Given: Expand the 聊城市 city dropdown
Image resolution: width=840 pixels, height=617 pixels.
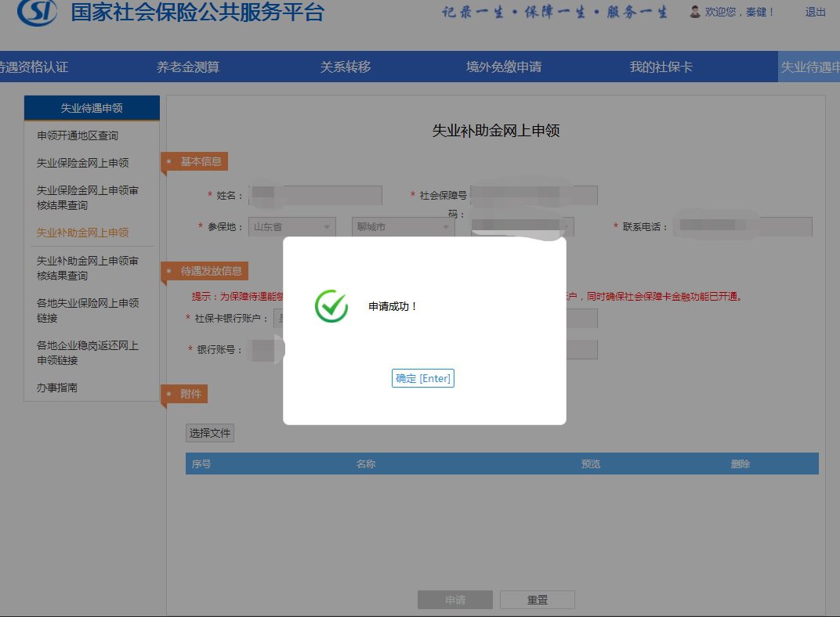Looking at the screenshot, I should tap(403, 227).
